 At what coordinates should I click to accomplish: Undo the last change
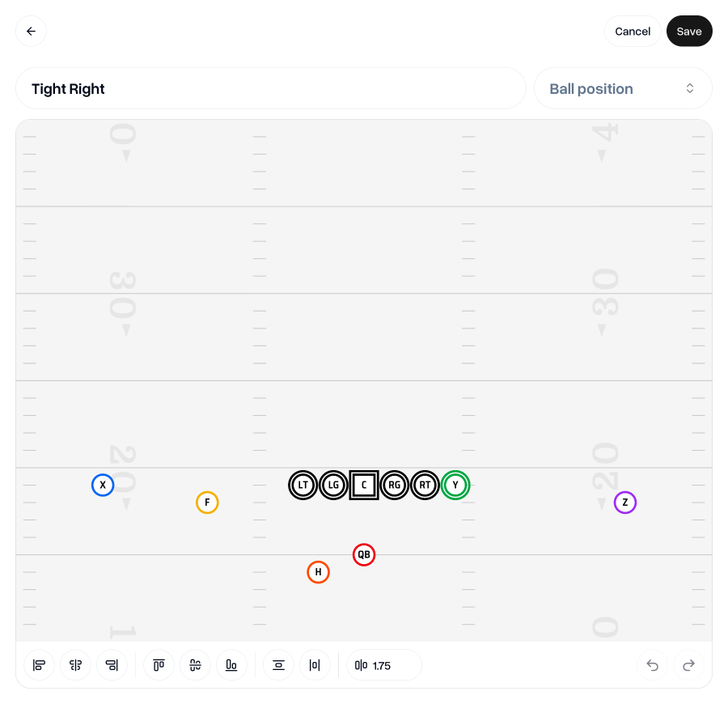point(653,665)
